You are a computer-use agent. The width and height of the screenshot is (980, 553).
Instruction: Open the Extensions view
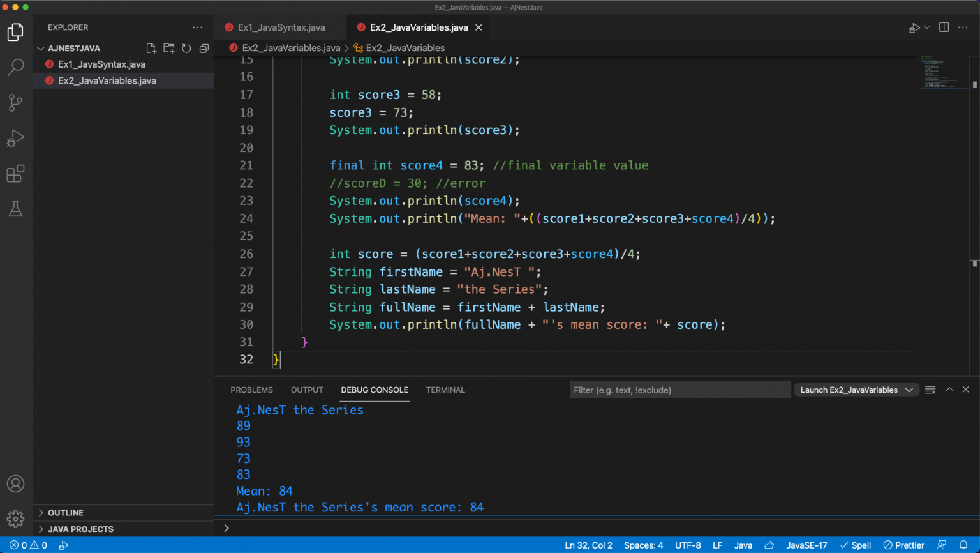pyautogui.click(x=15, y=174)
